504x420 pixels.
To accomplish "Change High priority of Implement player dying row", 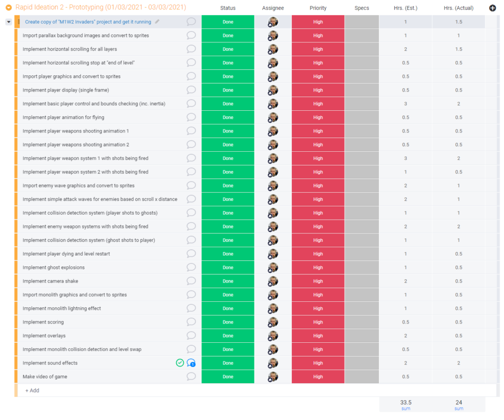I will coord(318,254).
